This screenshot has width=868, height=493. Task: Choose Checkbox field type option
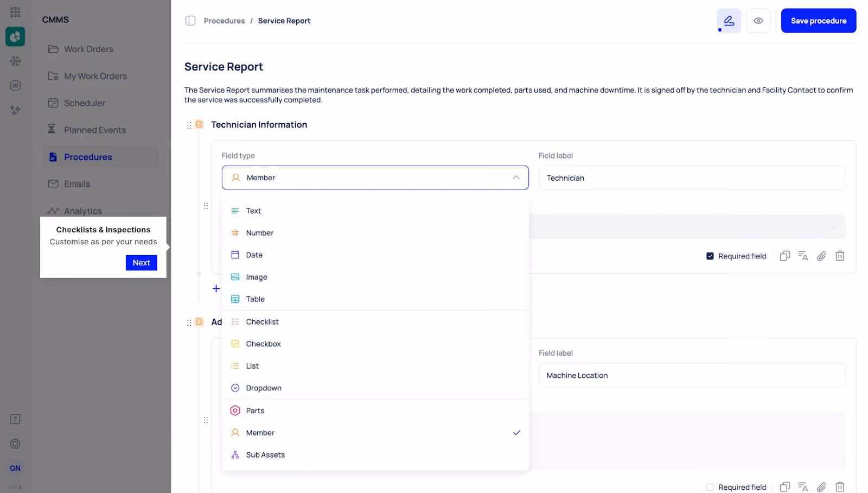375,344
